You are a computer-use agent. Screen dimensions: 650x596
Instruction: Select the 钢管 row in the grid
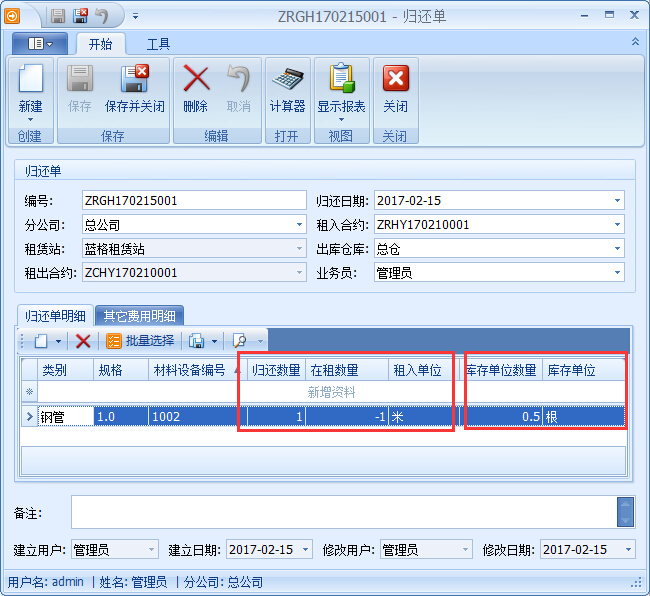[x=65, y=416]
